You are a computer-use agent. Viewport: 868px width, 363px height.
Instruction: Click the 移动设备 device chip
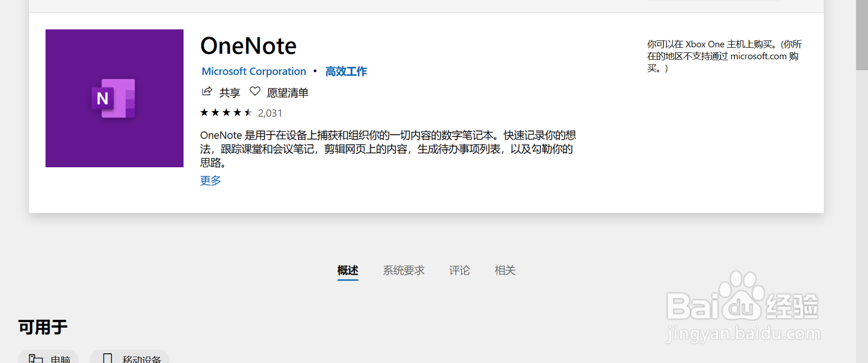tap(130, 357)
